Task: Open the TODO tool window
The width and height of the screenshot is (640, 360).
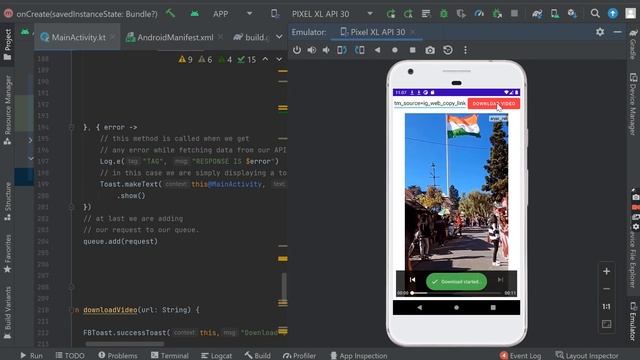Action: (x=70, y=356)
